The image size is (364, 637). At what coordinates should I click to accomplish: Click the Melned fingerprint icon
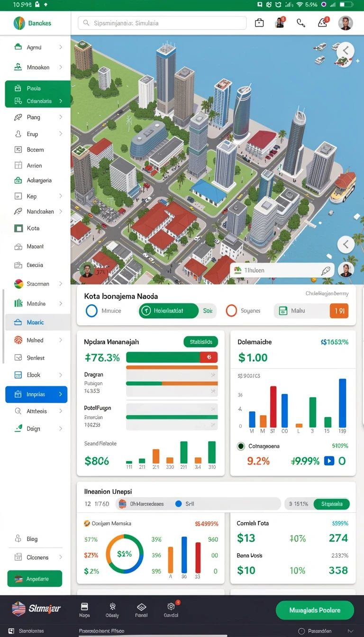(18, 340)
